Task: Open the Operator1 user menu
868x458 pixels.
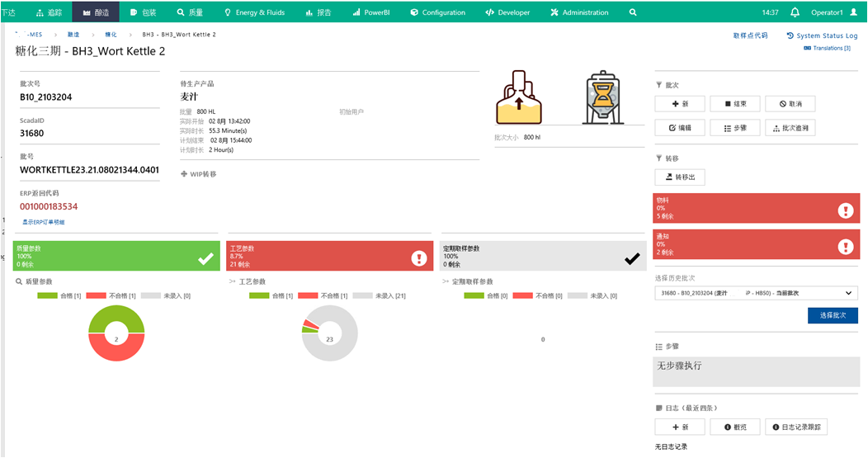Action: click(x=831, y=12)
